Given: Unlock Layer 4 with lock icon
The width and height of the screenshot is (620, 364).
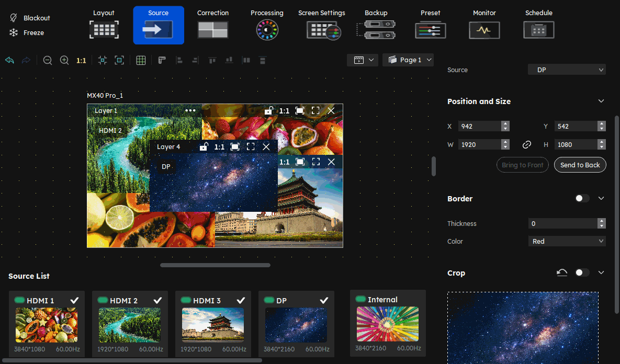Looking at the screenshot, I should (x=204, y=147).
